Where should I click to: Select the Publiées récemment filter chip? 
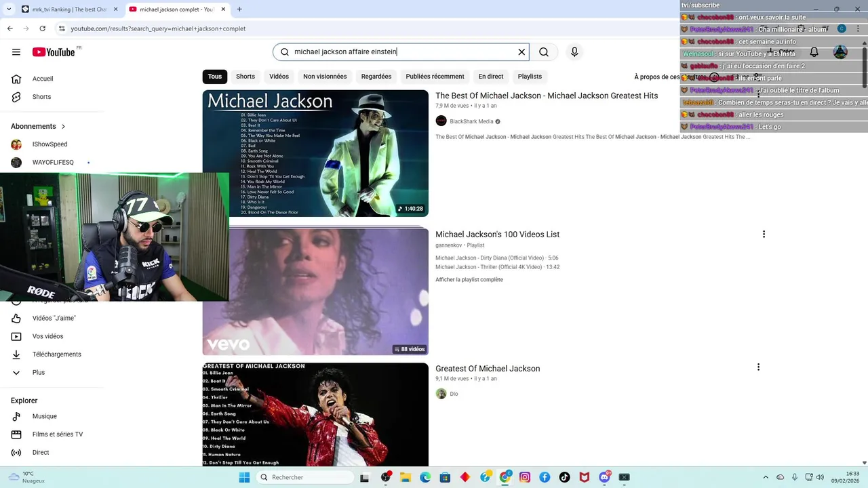(435, 77)
